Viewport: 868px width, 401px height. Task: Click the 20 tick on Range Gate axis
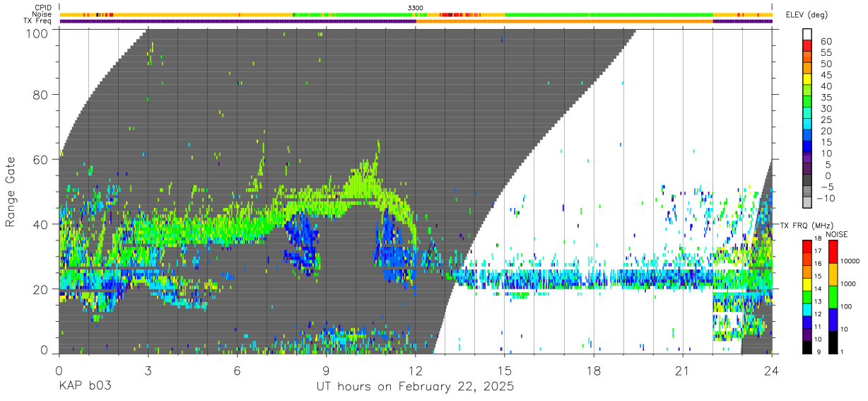point(40,289)
